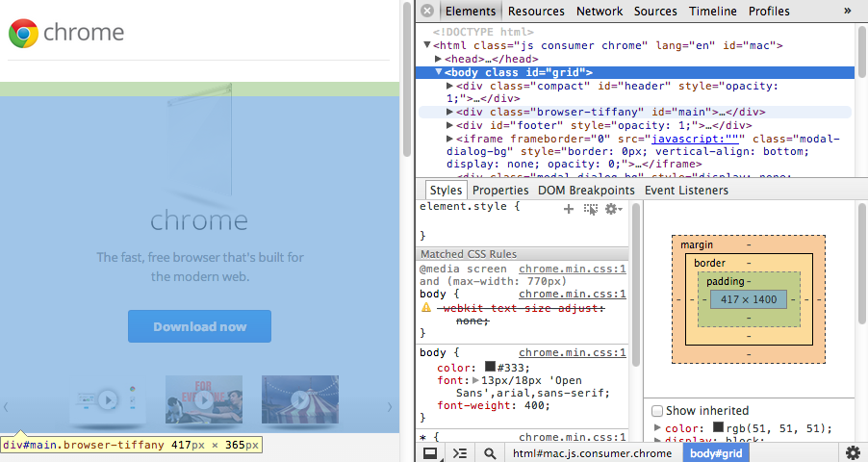The height and width of the screenshot is (462, 868).
Task: Expand the div#footer node
Action: point(450,125)
